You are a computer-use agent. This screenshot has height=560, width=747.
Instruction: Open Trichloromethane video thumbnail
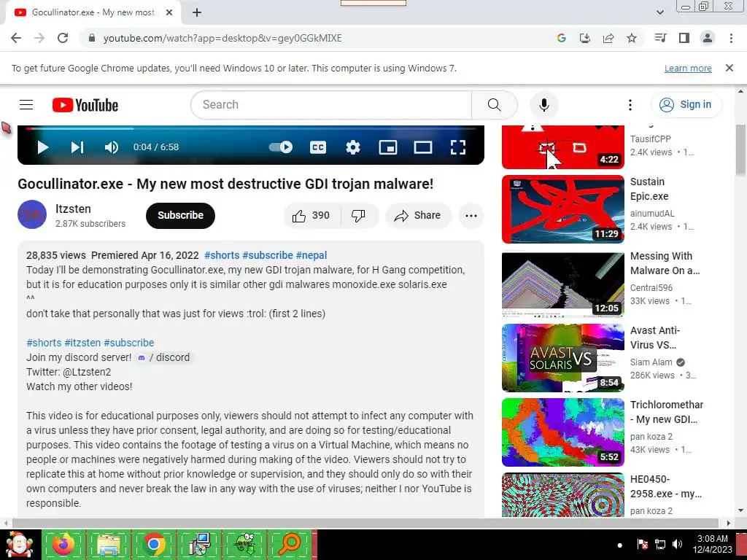click(x=562, y=432)
